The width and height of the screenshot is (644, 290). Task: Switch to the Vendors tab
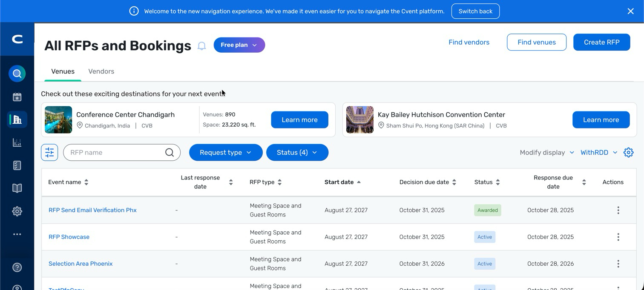(101, 71)
